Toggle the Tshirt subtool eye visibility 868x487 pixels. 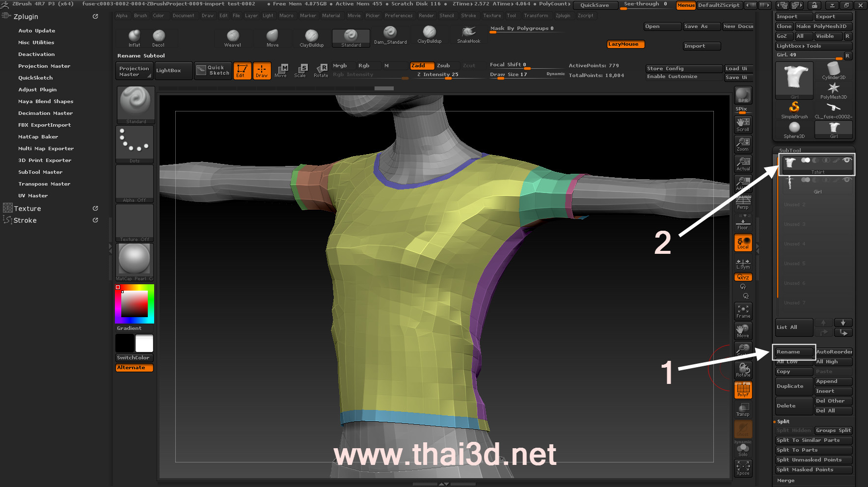846,160
